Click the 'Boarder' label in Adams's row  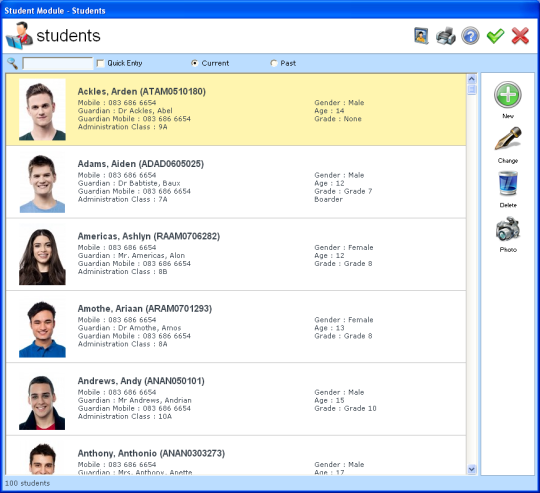[328, 199]
